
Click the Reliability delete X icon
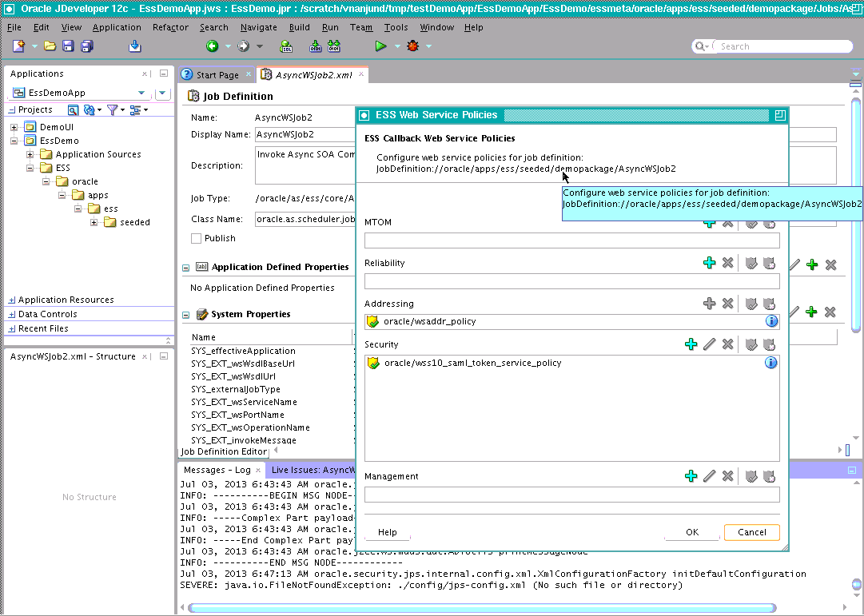[728, 263]
